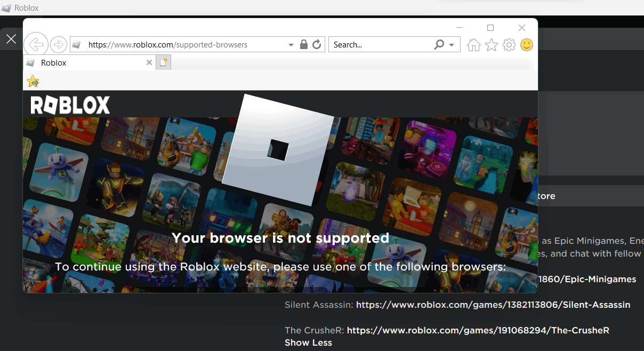The width and height of the screenshot is (644, 351).
Task: Click the Add to favorites bar star icon
Action: tap(33, 81)
